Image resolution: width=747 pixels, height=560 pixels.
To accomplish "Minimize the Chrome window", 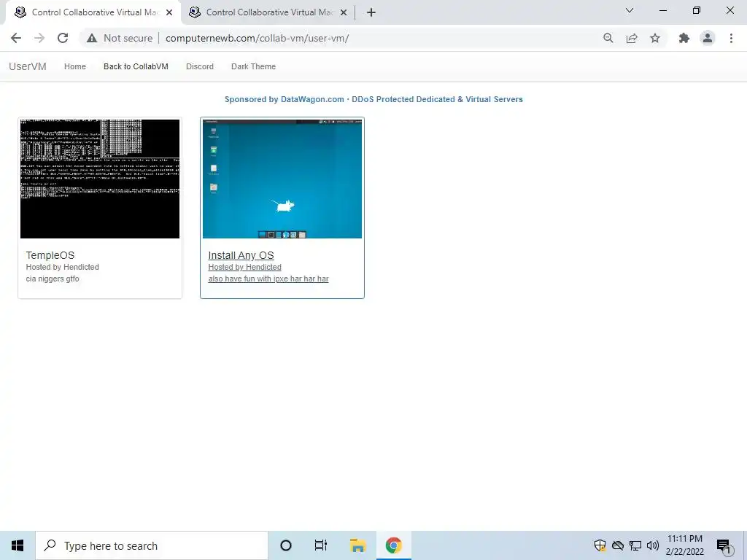I will coord(662,10).
